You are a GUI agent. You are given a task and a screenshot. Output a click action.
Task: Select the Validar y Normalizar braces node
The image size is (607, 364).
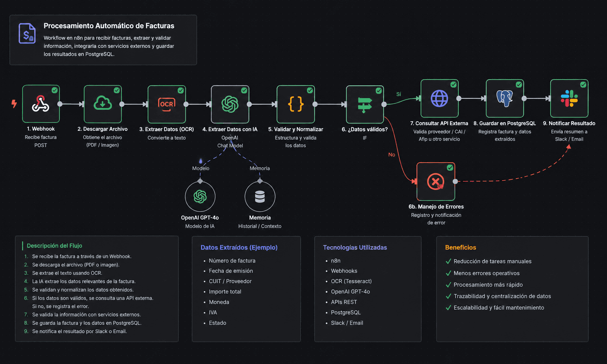point(296,104)
